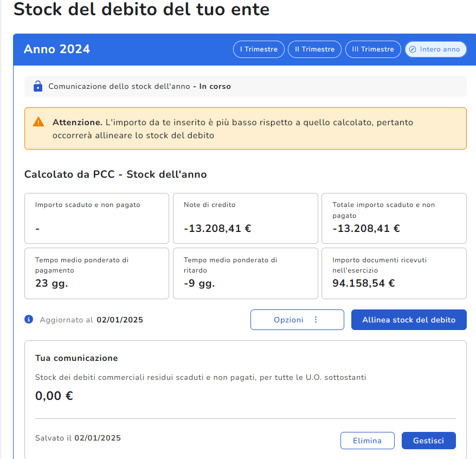This screenshot has height=459, width=476.
Task: Click the Stock del debito del tuo ente heading
Action: click(141, 10)
